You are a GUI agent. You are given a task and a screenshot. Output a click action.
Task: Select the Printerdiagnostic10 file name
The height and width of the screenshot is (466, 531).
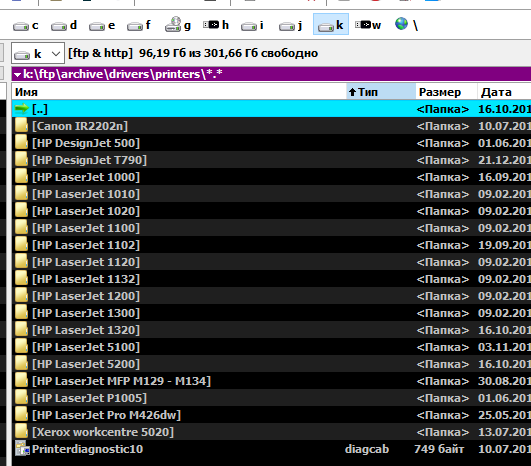point(87,449)
